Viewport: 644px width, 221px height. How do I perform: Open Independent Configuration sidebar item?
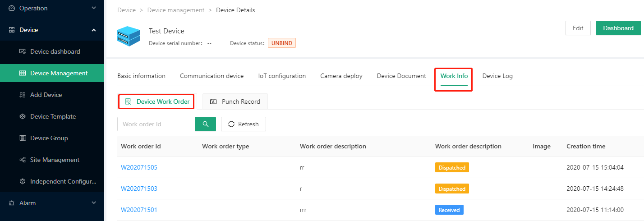pos(52,181)
